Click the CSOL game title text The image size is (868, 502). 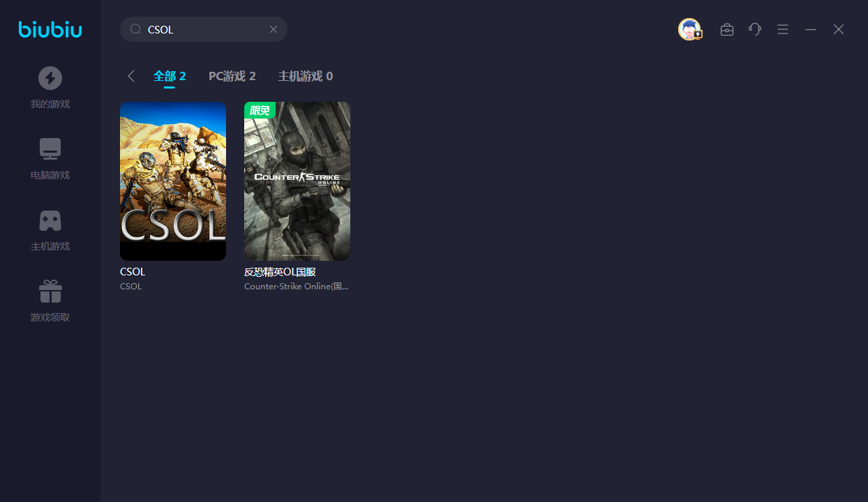point(133,272)
